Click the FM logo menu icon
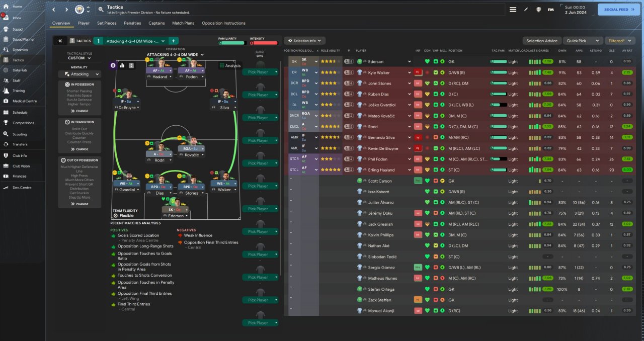 click(x=550, y=10)
